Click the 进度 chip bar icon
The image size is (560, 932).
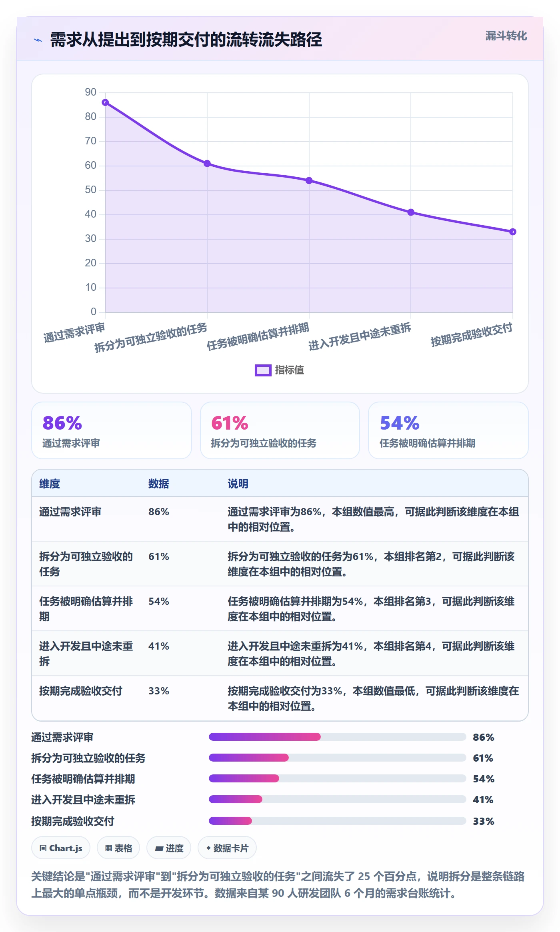click(x=159, y=848)
